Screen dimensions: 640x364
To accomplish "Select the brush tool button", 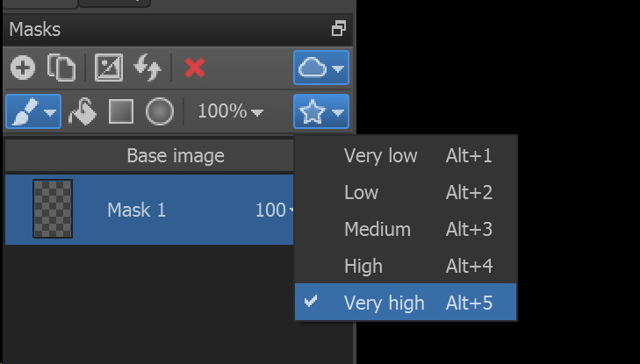I will (x=33, y=111).
